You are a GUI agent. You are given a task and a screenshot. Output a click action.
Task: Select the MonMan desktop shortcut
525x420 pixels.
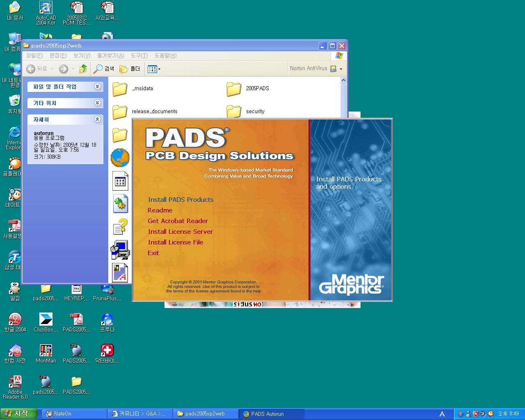pos(46,354)
